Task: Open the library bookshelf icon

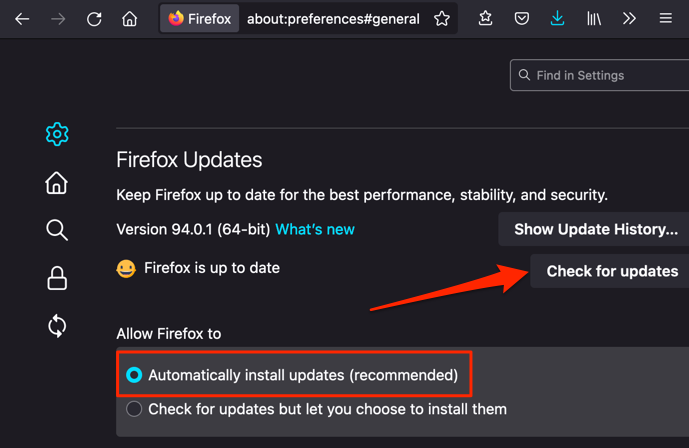Action: (594, 19)
